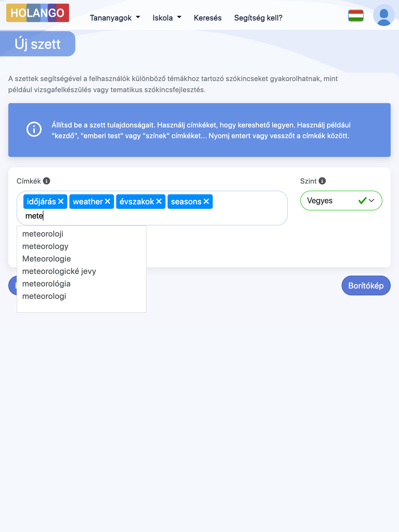Select the meteorologické jevy suggestion
This screenshot has height=532, width=399.
coord(59,271)
